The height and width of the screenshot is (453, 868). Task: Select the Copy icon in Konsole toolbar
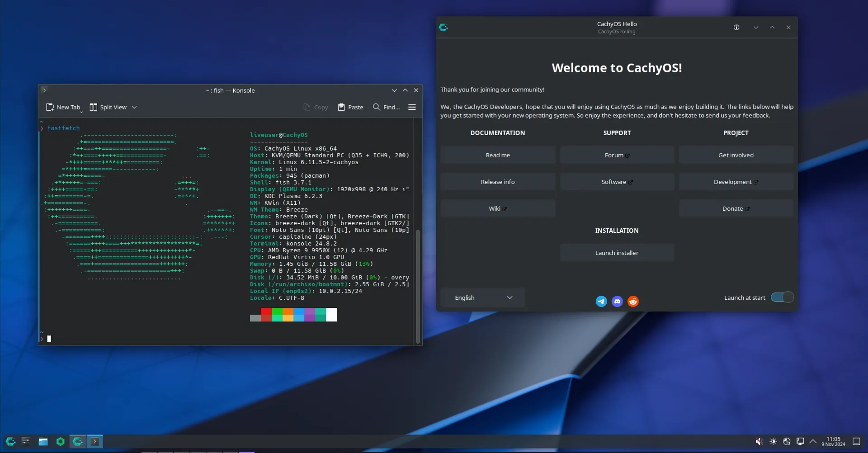[x=316, y=107]
